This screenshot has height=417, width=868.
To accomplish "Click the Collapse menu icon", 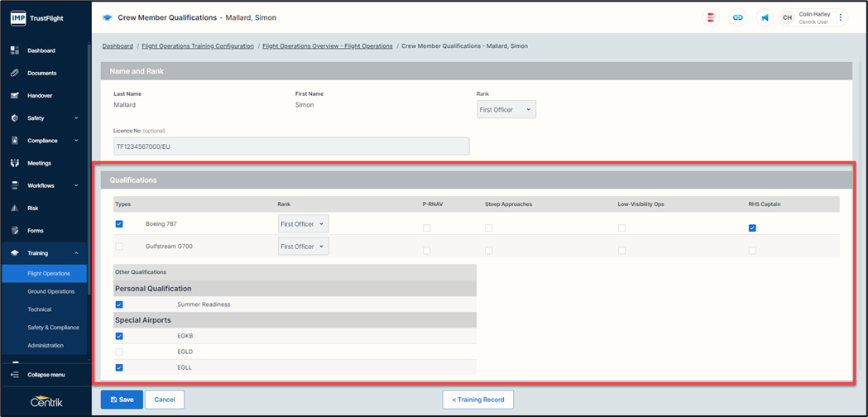I will (15, 375).
